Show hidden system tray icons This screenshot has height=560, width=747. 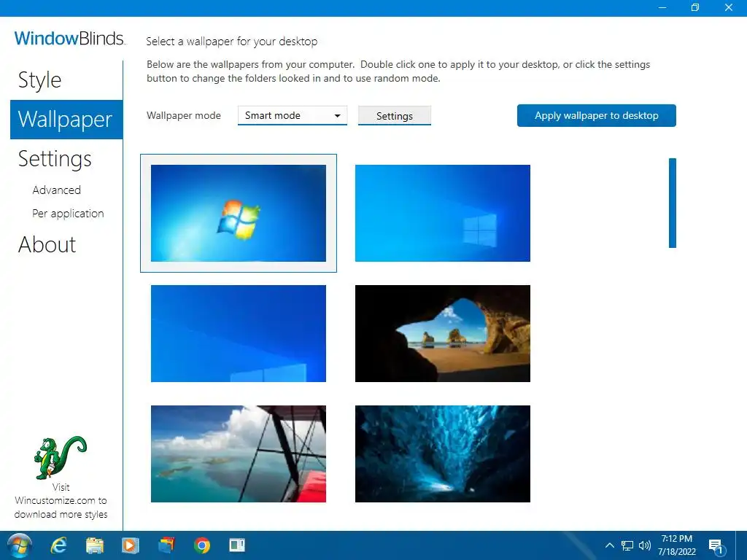609,545
